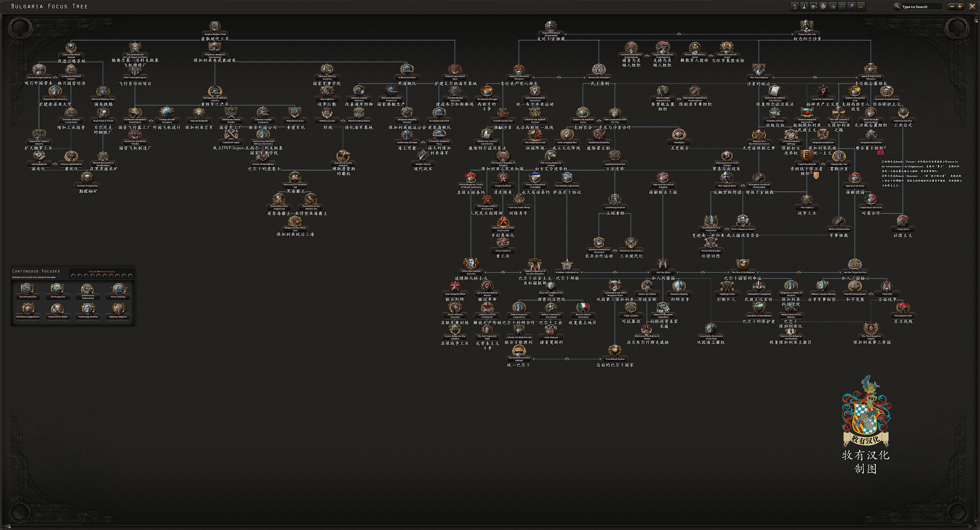
Task: Select the Appoint Communist Ministers focus
Action: pos(519,72)
